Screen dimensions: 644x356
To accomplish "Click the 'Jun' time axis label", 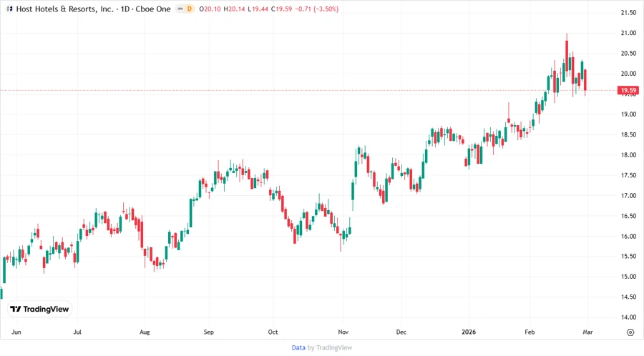I will click(16, 332).
